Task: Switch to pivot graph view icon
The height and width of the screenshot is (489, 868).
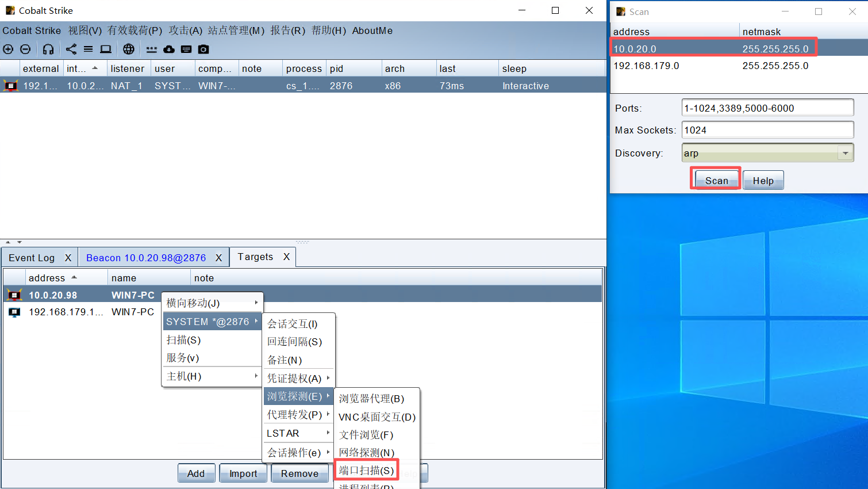Action: (x=71, y=49)
